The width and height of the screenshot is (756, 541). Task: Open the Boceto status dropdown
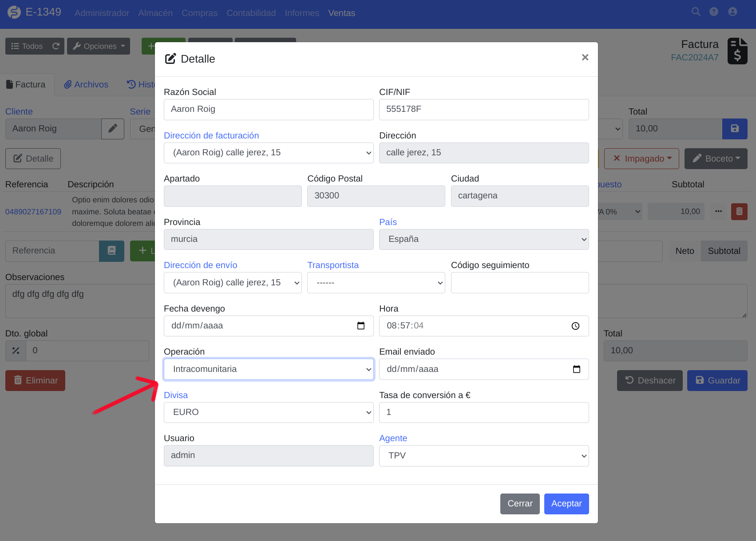[x=716, y=158]
